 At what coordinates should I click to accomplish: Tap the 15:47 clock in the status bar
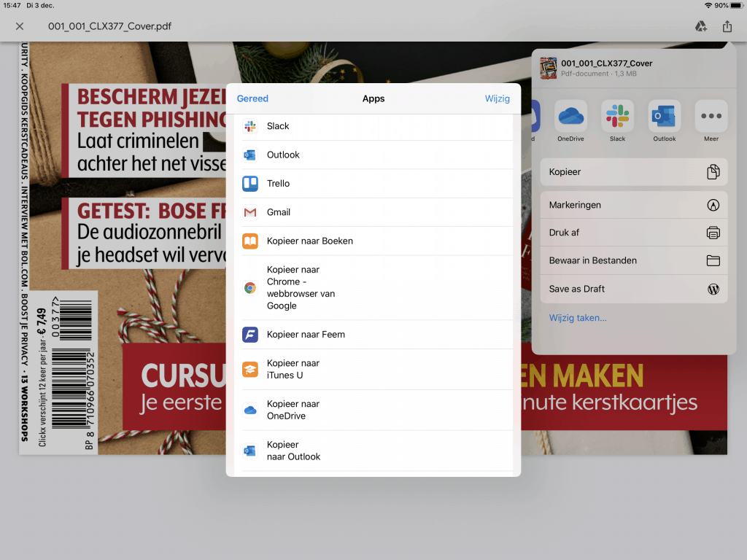coord(12,6)
